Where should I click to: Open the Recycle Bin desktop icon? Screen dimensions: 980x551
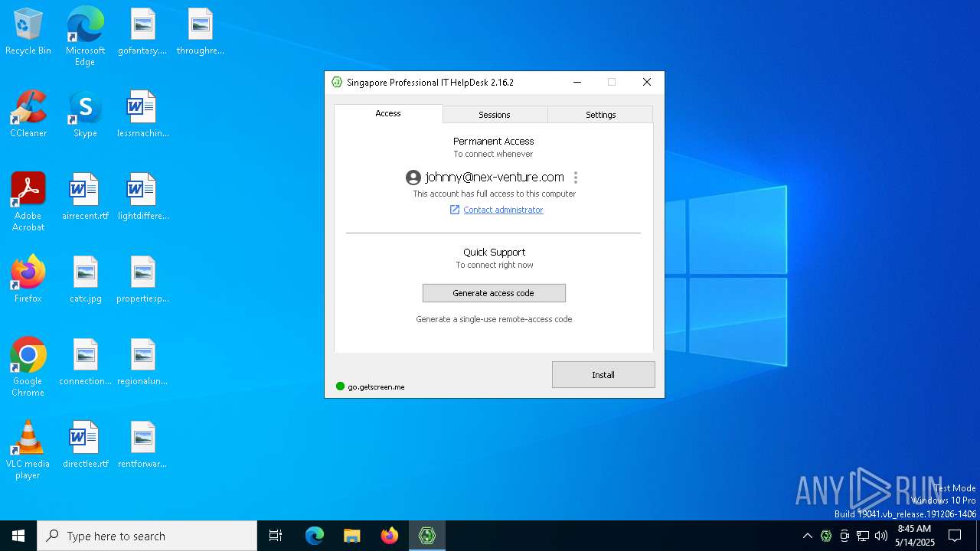pyautogui.click(x=28, y=32)
